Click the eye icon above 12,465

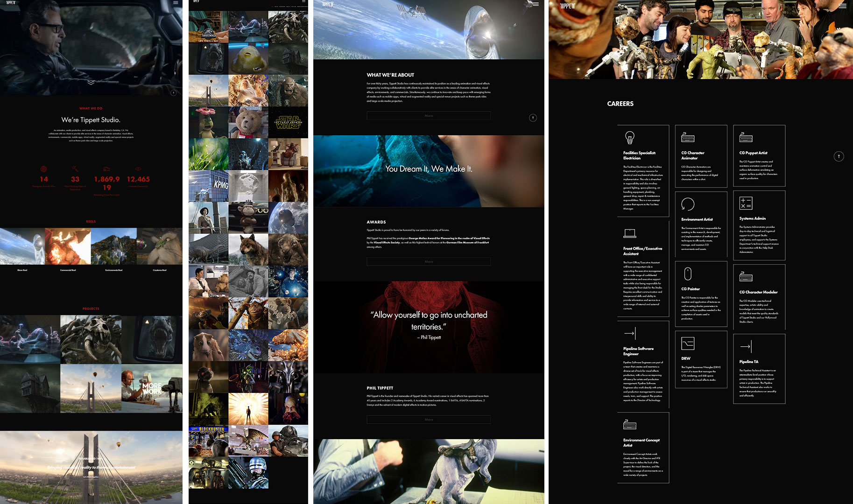pos(138,169)
